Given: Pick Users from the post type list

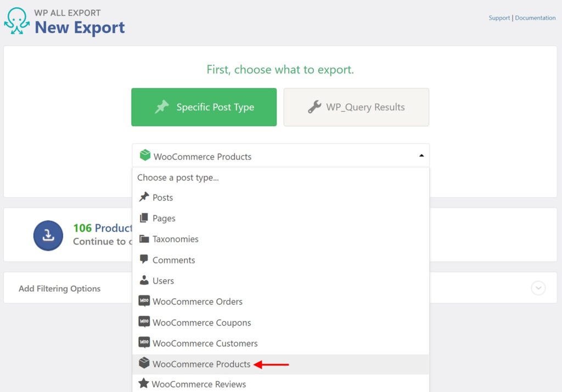Looking at the screenshot, I should (x=280, y=281).
